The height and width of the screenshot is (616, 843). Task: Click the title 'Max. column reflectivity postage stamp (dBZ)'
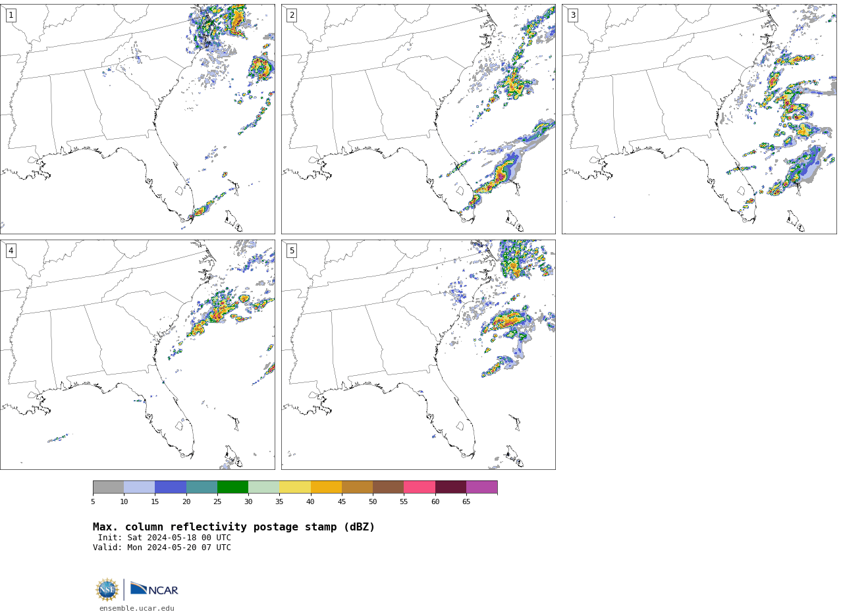point(234,527)
